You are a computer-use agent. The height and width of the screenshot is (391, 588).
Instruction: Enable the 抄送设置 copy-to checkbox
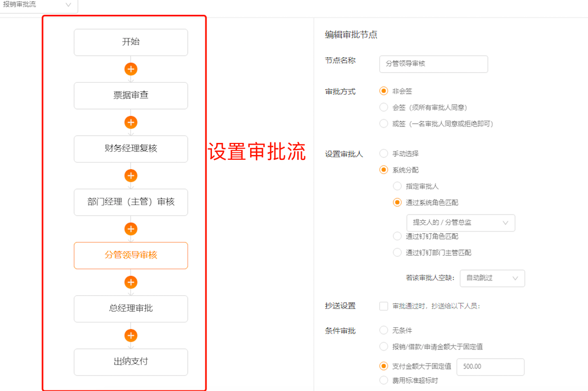(x=383, y=306)
